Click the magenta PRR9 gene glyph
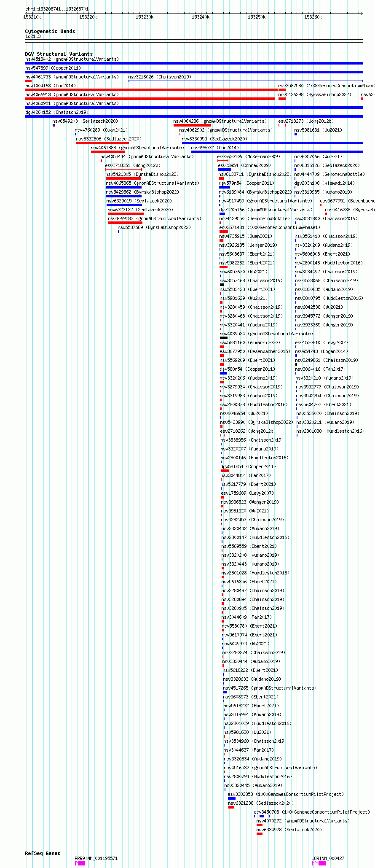 (x=80, y=863)
